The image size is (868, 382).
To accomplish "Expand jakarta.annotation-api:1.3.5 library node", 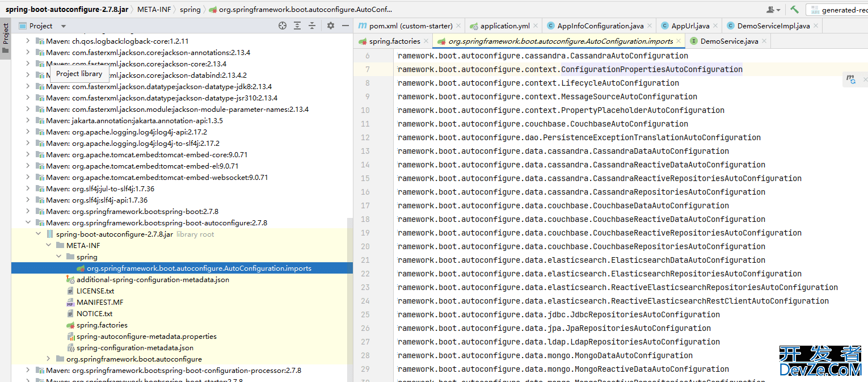I will tap(29, 121).
